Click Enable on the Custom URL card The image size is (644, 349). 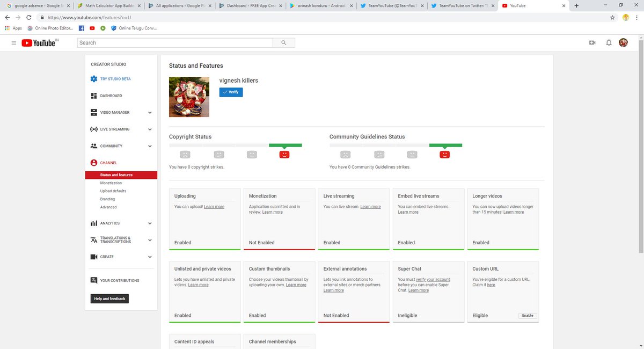(528, 316)
